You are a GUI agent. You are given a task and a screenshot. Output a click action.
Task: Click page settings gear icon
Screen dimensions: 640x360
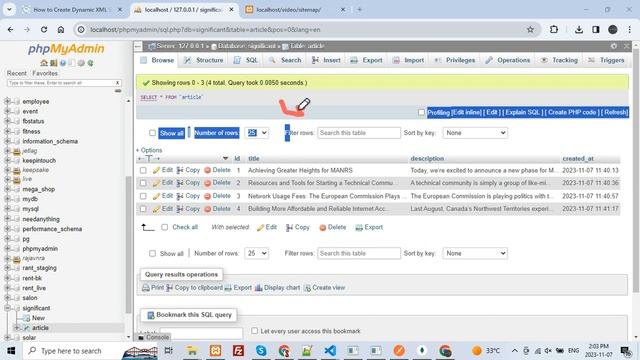pyautogui.click(x=613, y=46)
